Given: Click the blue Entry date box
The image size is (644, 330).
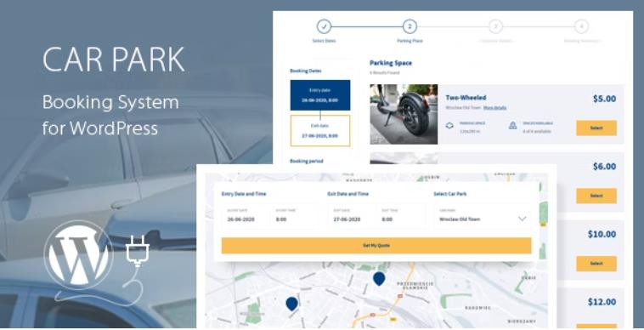Looking at the screenshot, I should tap(320, 95).
